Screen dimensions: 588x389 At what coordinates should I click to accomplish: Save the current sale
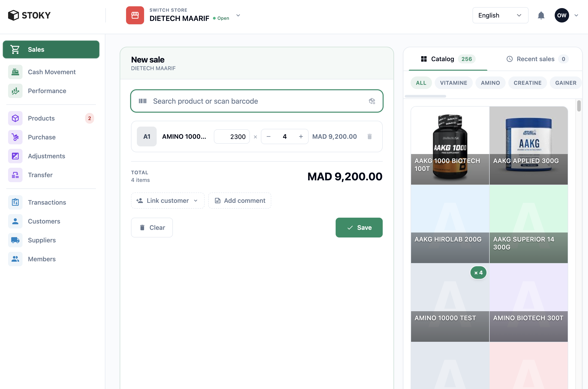(x=359, y=228)
